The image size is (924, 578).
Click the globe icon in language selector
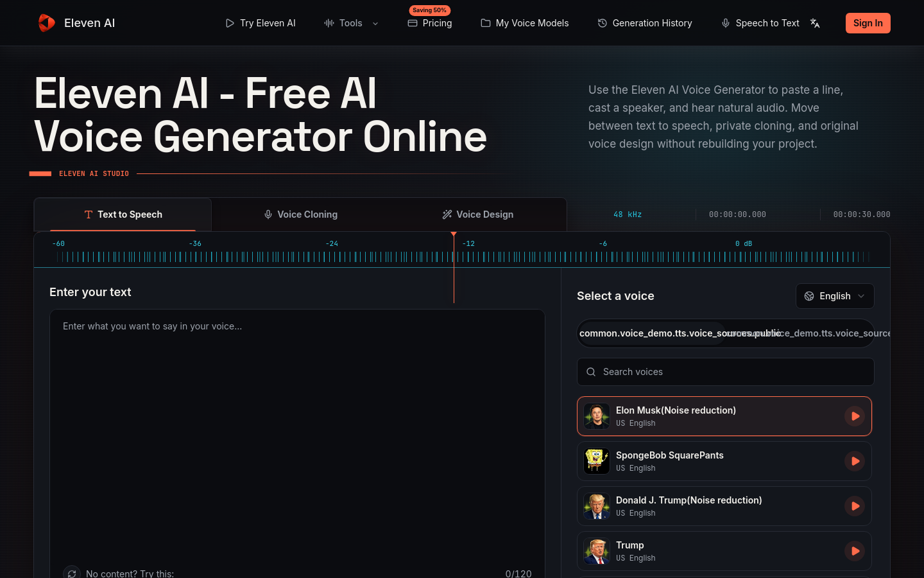click(x=809, y=296)
